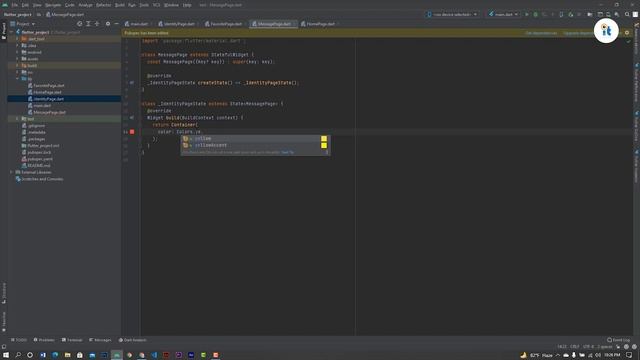This screenshot has width=640, height=360.
Task: Open the Project view selector dropdown
Action: coord(23,24)
